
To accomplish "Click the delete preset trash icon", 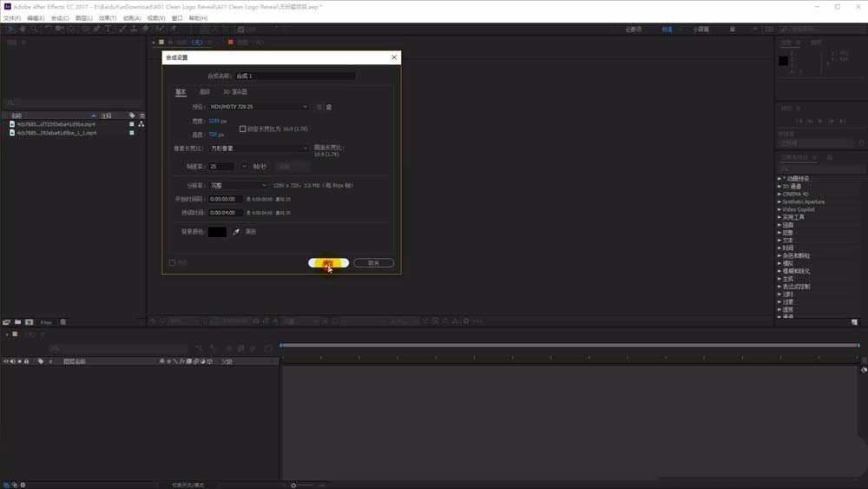I will 329,107.
